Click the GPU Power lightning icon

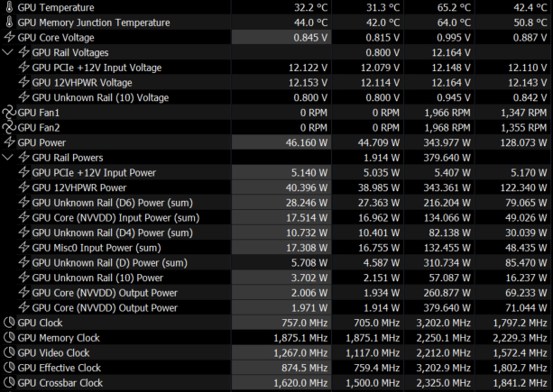10,142
